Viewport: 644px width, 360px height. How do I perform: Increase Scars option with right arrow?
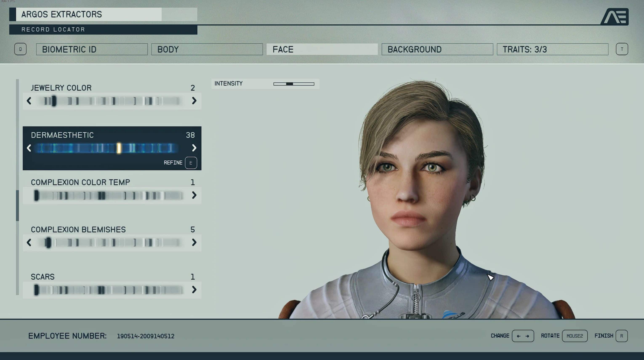coord(194,289)
